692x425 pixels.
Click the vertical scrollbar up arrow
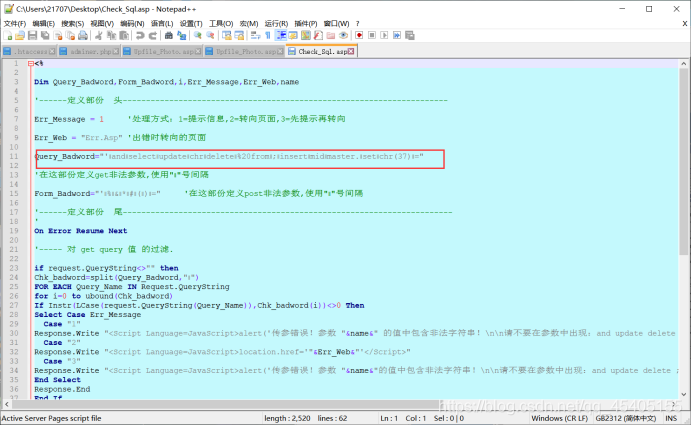point(684,64)
